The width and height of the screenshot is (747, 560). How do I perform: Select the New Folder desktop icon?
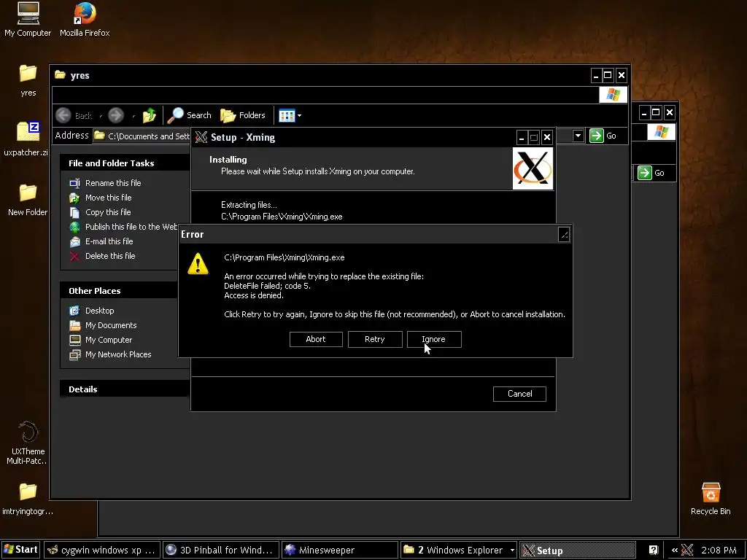tap(28, 200)
